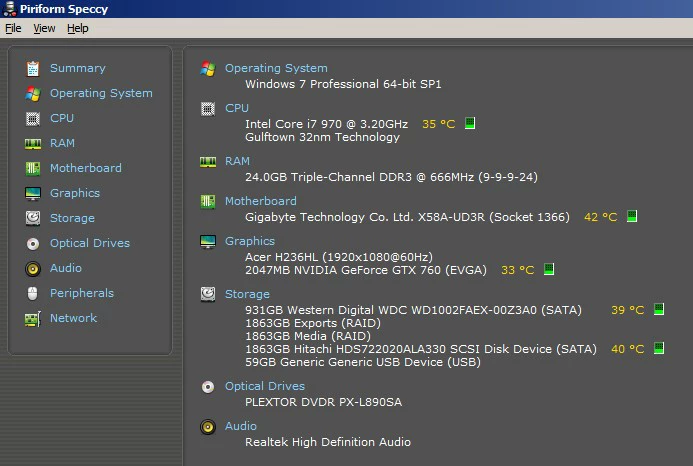
Task: Click the Storage drive icon in summary pane
Action: [208, 294]
